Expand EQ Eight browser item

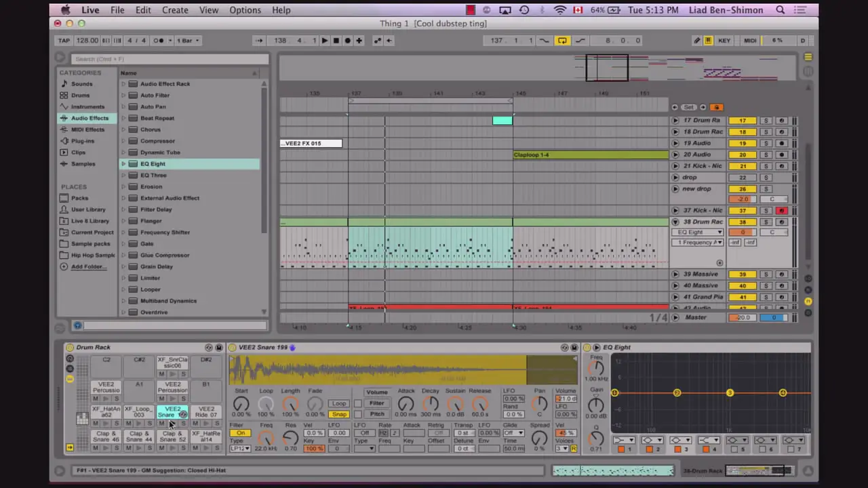[x=123, y=164]
